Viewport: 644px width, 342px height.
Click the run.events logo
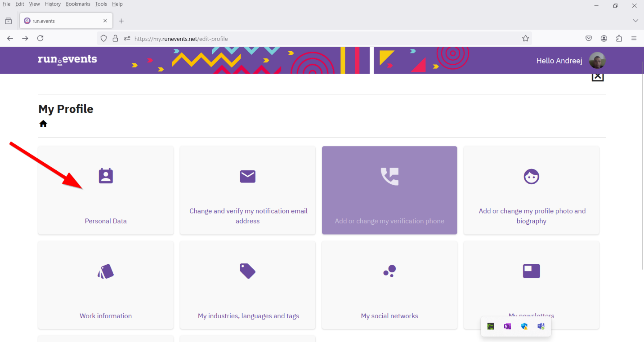click(67, 60)
